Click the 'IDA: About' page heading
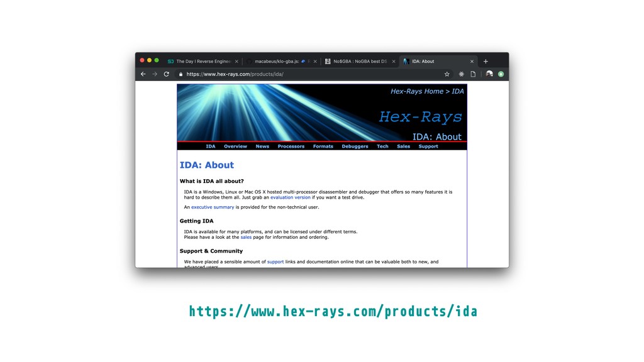The image size is (644, 362). pyautogui.click(x=206, y=165)
